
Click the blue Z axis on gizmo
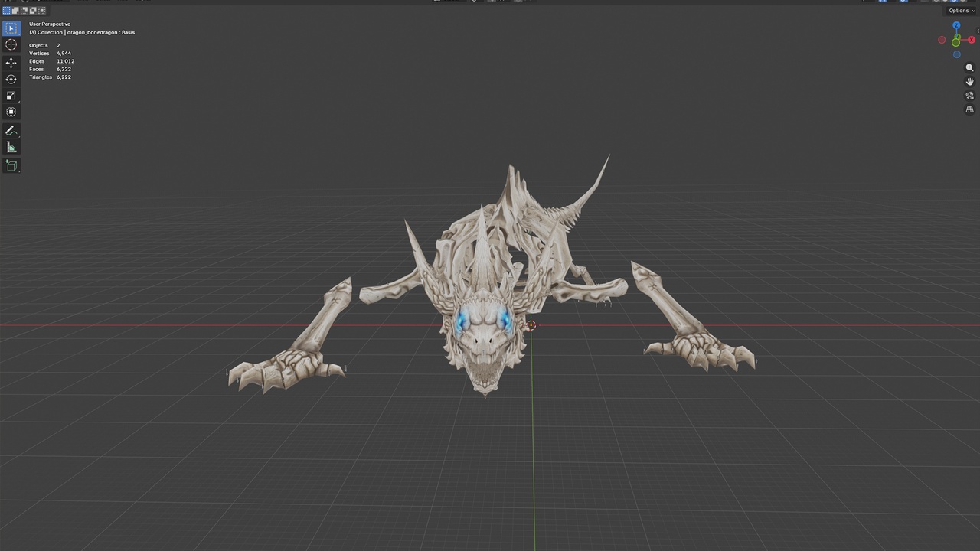956,25
